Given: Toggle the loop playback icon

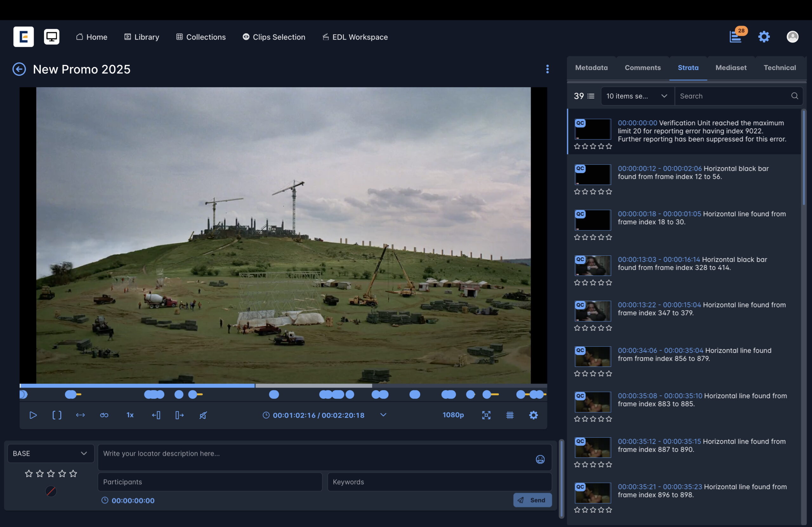Looking at the screenshot, I should (104, 415).
